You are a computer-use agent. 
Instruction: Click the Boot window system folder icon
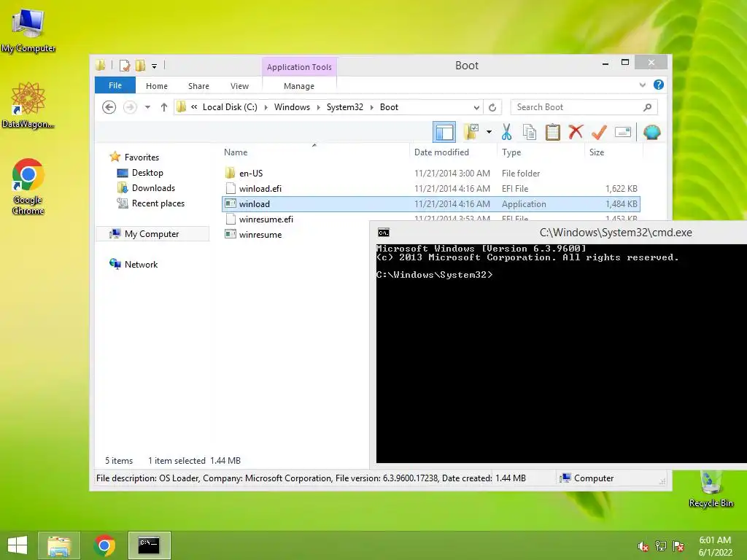click(101, 65)
